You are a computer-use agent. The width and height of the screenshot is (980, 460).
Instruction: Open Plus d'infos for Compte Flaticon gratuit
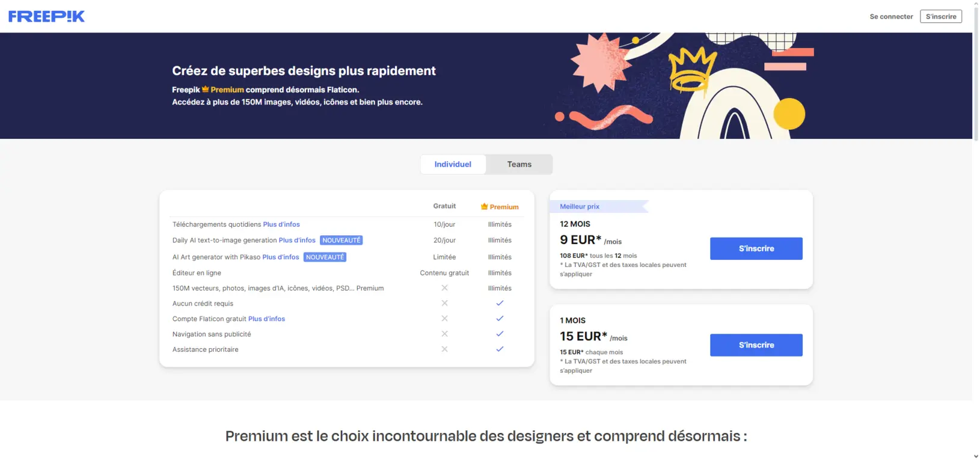click(x=266, y=319)
